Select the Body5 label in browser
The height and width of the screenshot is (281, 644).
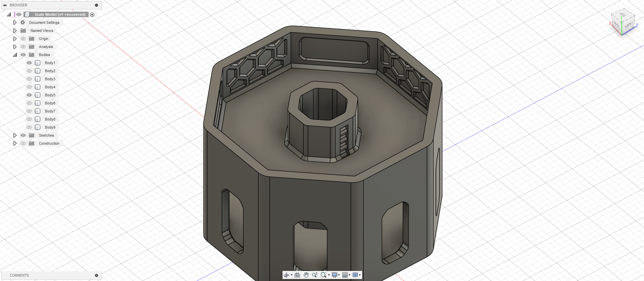pyautogui.click(x=50, y=95)
